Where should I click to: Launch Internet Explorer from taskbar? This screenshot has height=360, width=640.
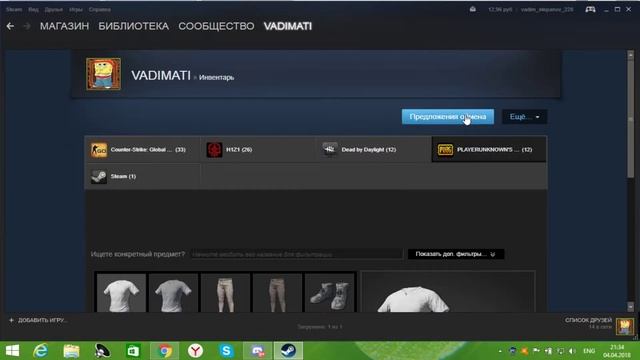tap(40, 351)
